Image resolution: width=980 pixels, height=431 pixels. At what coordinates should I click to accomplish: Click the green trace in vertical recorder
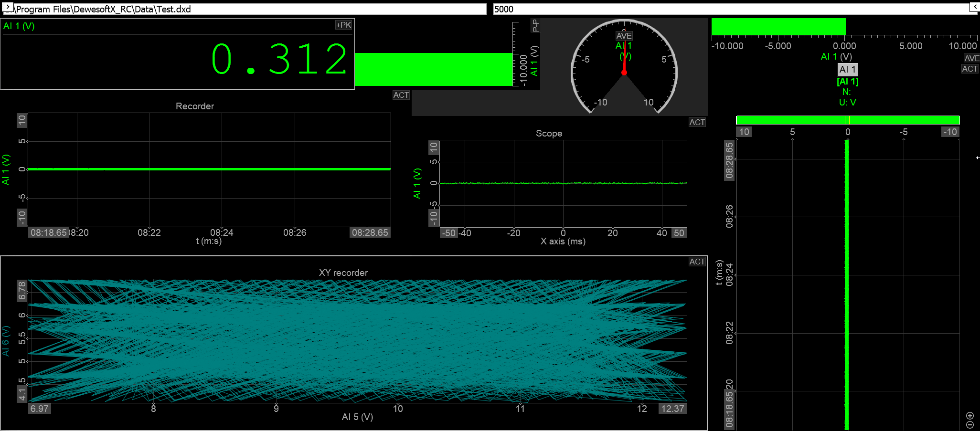pyautogui.click(x=847, y=284)
